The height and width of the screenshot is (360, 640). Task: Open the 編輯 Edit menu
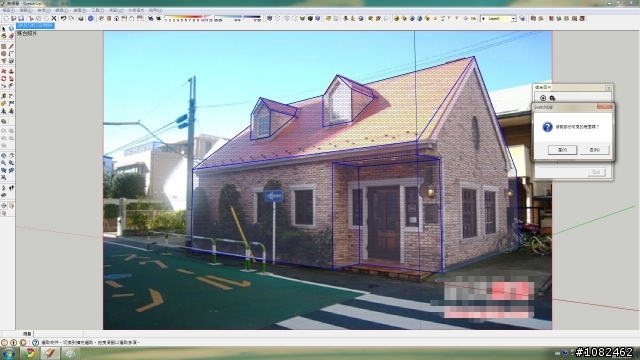coord(26,10)
